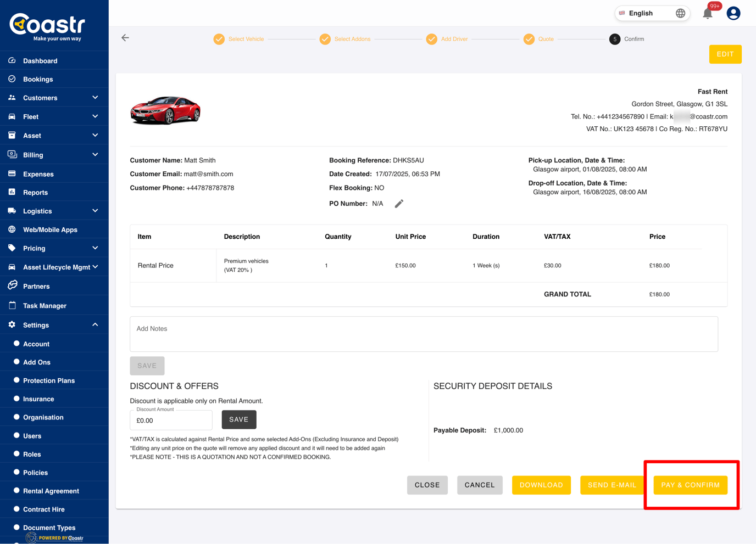Open the notifications bell
This screenshot has height=544, width=756.
[x=708, y=14]
